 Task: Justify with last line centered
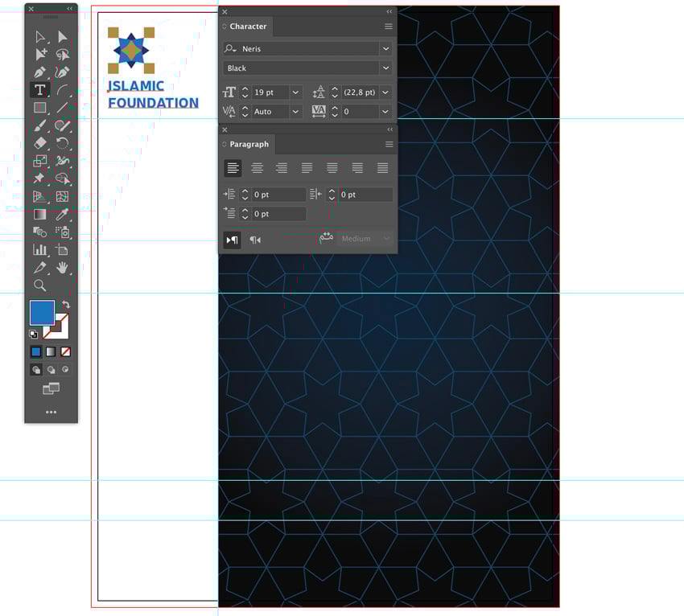(x=332, y=168)
